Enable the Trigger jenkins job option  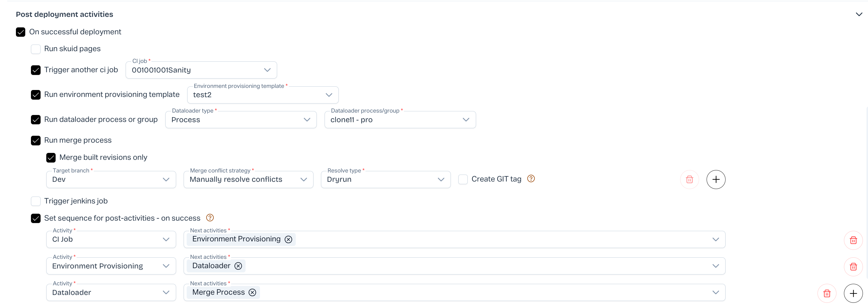36,201
